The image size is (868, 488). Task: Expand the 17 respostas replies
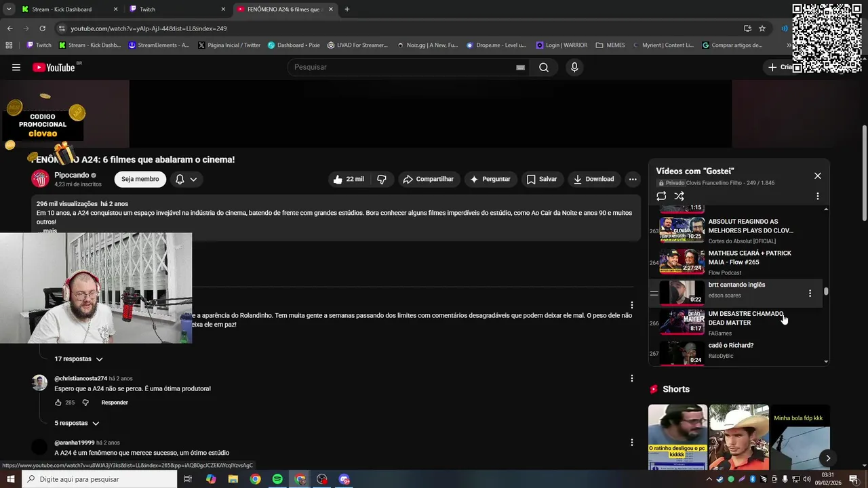coord(79,359)
